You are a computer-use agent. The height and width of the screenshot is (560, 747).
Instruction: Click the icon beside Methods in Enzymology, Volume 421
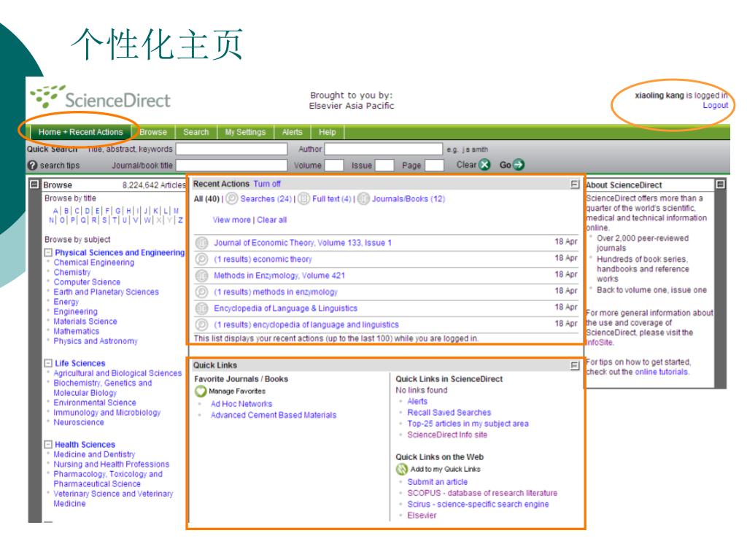pos(202,276)
